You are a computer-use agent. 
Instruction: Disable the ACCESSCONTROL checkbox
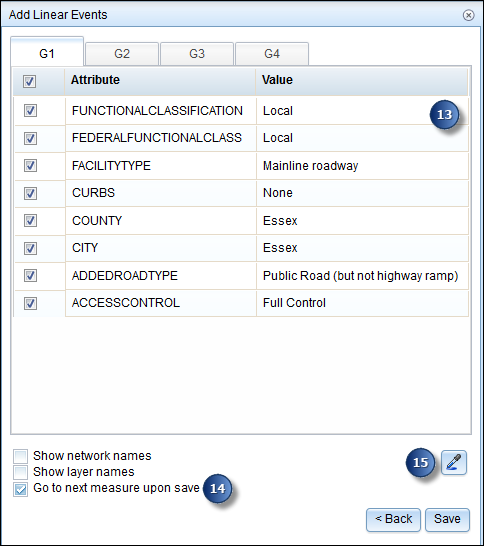click(x=30, y=303)
